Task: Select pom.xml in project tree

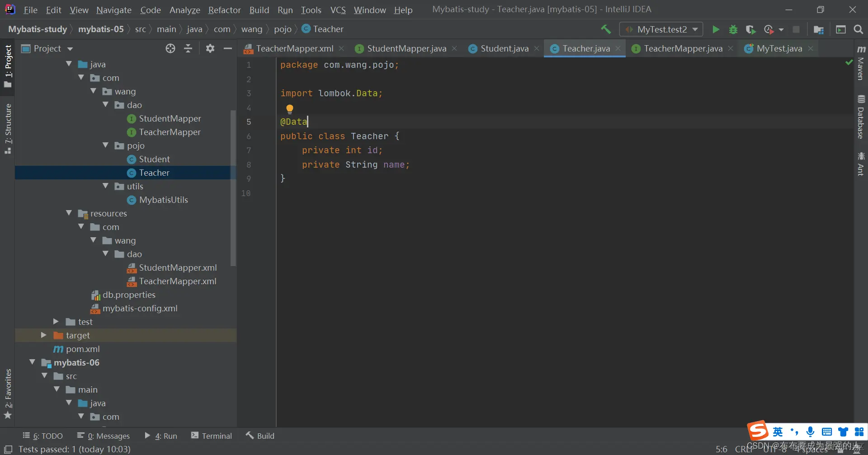Action: click(83, 349)
